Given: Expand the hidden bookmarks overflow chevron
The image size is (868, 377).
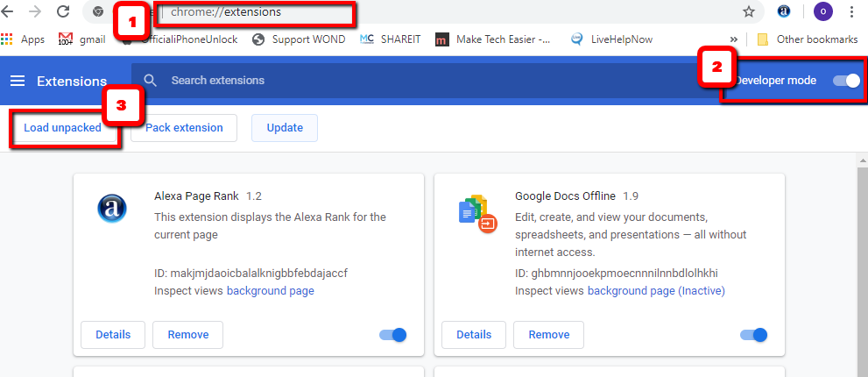Looking at the screenshot, I should click(733, 39).
